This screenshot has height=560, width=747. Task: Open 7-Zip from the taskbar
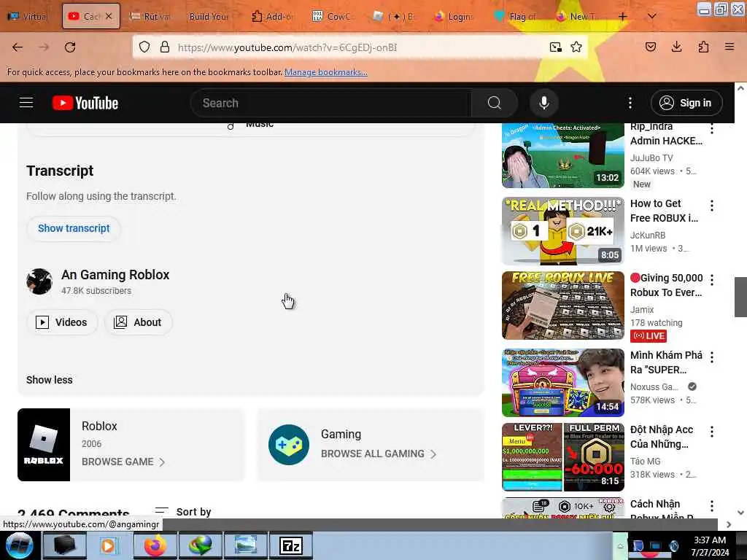[x=290, y=545]
